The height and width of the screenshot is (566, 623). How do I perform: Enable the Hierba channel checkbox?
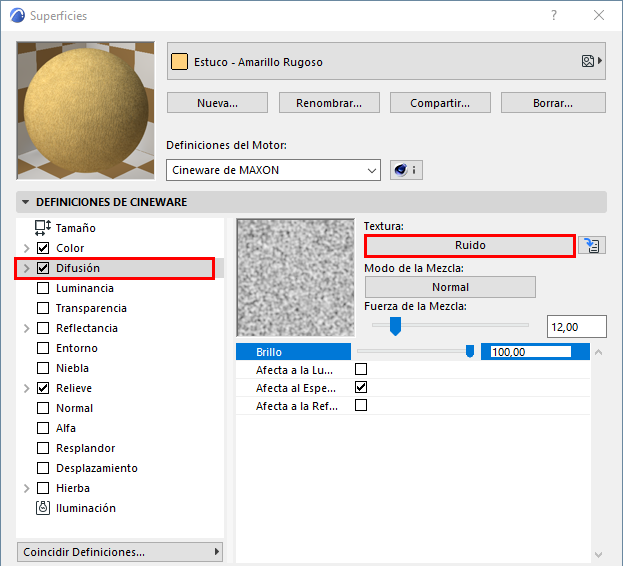click(x=43, y=488)
